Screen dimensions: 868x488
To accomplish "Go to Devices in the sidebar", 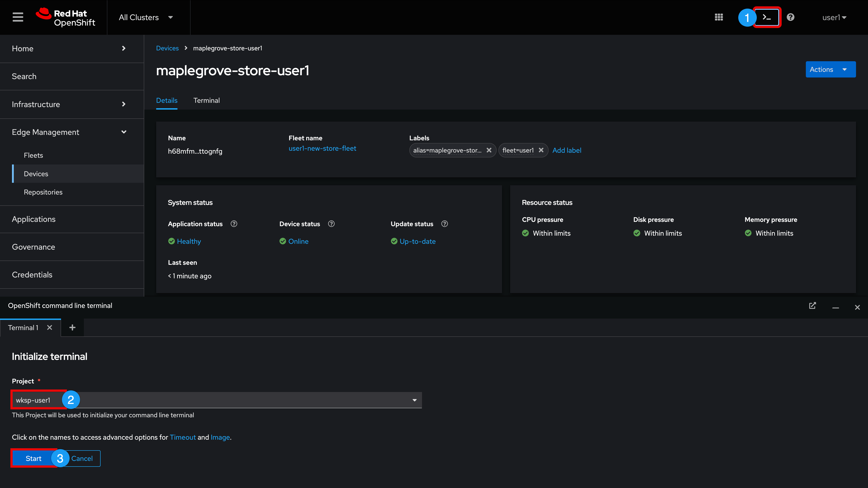I will tap(78, 174).
